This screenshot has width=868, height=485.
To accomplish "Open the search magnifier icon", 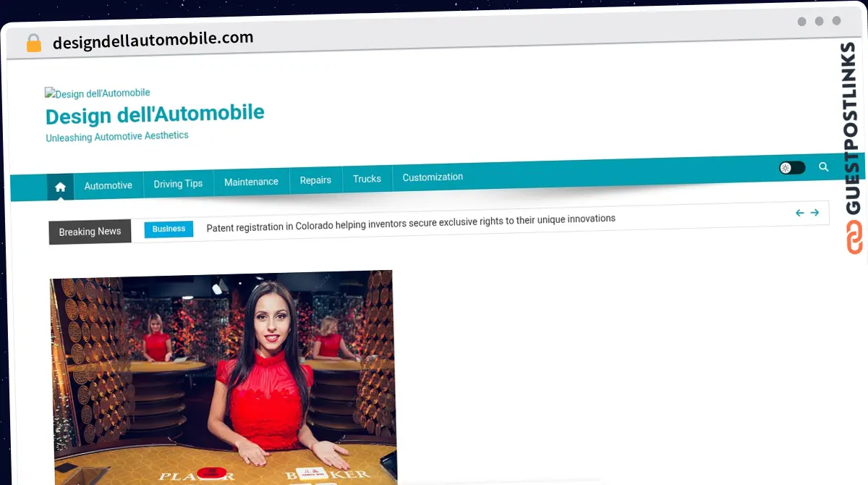I will click(x=823, y=166).
